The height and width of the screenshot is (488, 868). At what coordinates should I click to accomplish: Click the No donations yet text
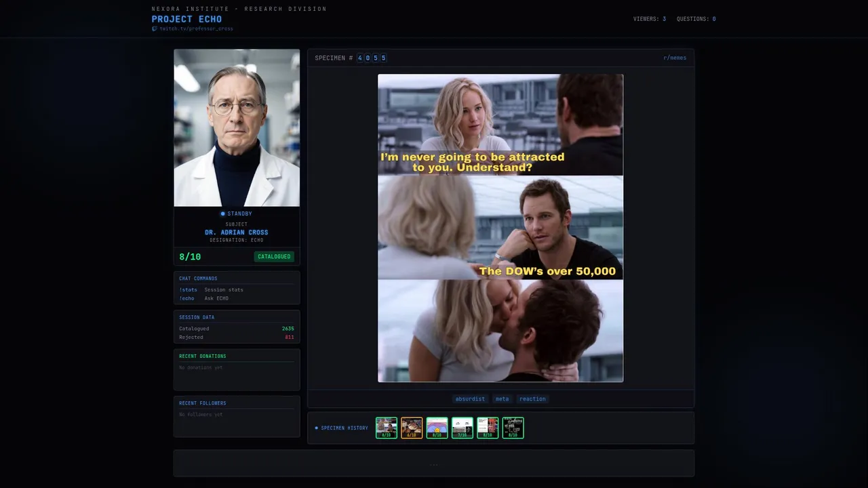point(201,367)
